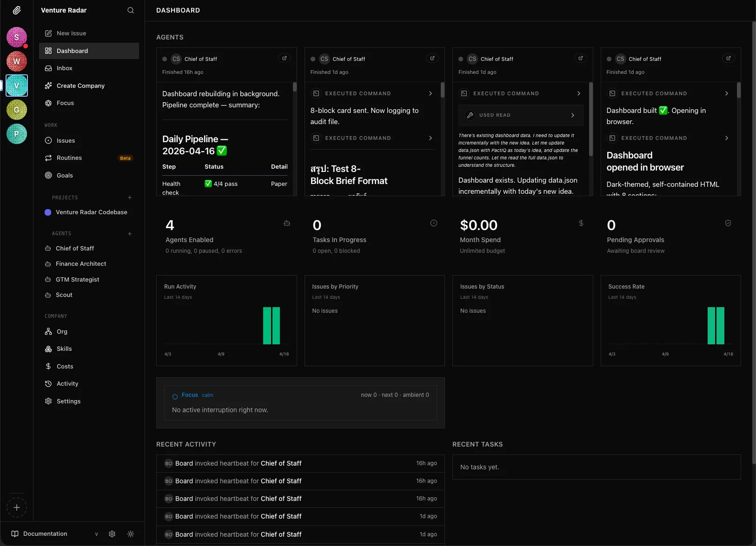Open the Routines section

point(69,158)
